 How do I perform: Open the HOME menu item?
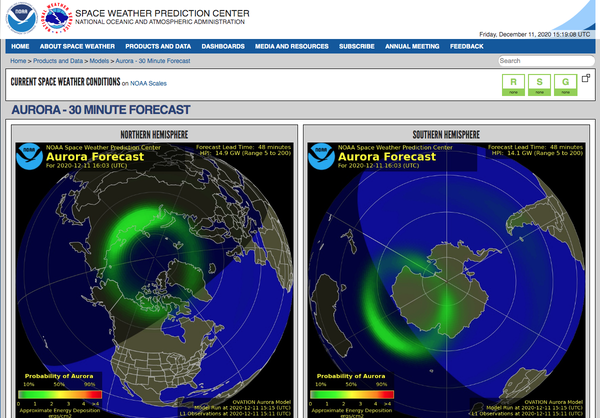pos(20,46)
